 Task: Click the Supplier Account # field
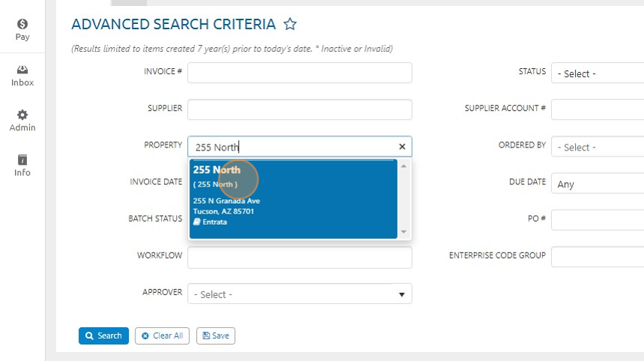(x=598, y=109)
